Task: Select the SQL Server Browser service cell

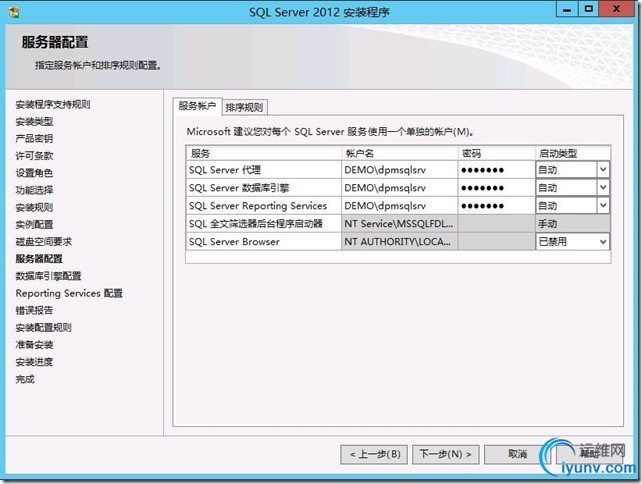Action: (x=263, y=242)
